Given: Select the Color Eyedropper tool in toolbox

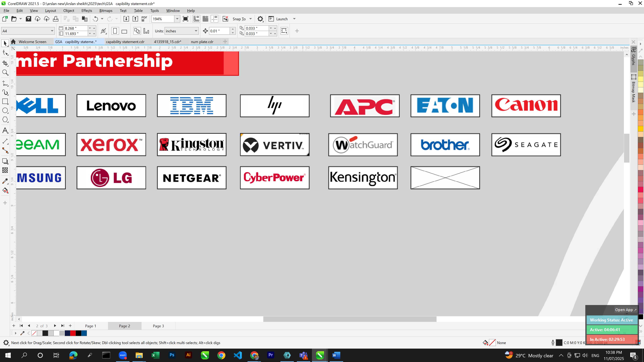Looking at the screenshot, I should [x=5, y=181].
